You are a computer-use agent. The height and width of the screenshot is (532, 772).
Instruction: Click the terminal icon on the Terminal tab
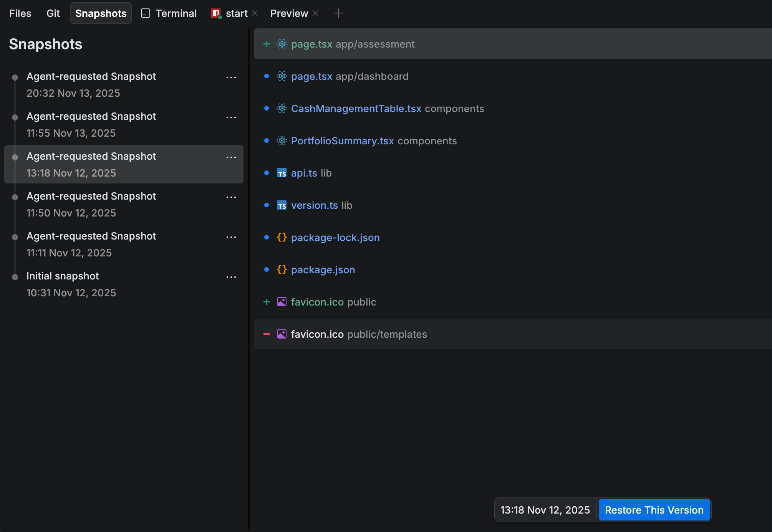pyautogui.click(x=145, y=13)
